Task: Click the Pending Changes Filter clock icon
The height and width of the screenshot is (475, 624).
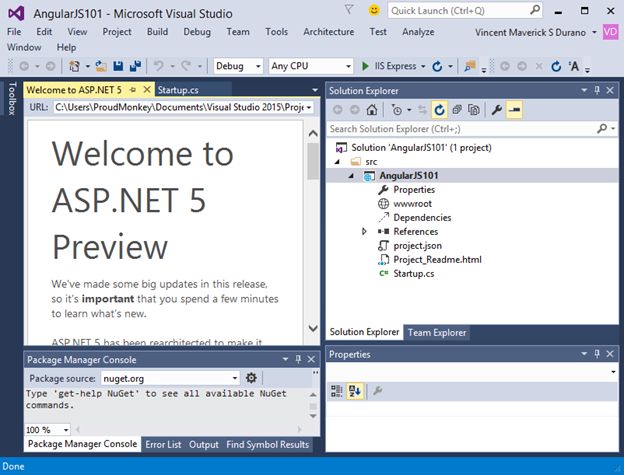Action: (x=397, y=110)
